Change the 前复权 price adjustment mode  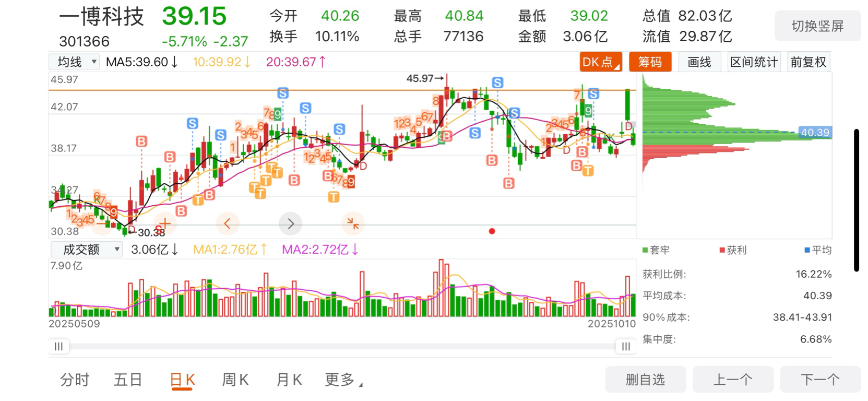(808, 62)
